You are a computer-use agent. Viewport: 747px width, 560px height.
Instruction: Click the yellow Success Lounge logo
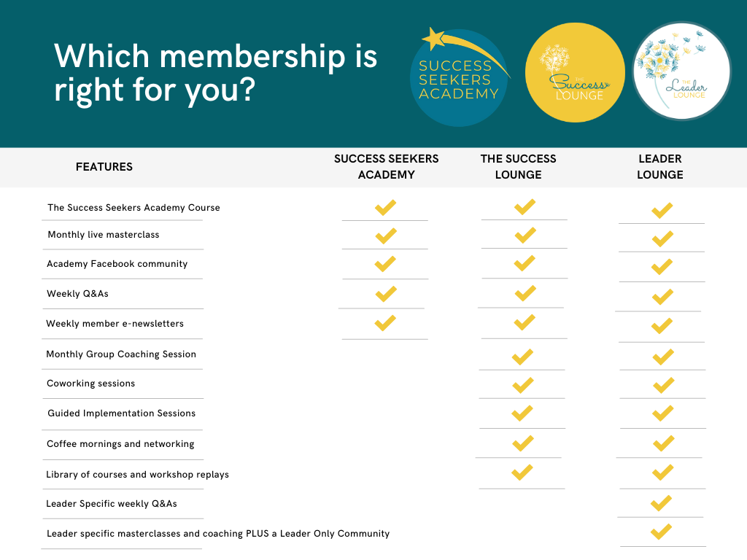tap(575, 72)
